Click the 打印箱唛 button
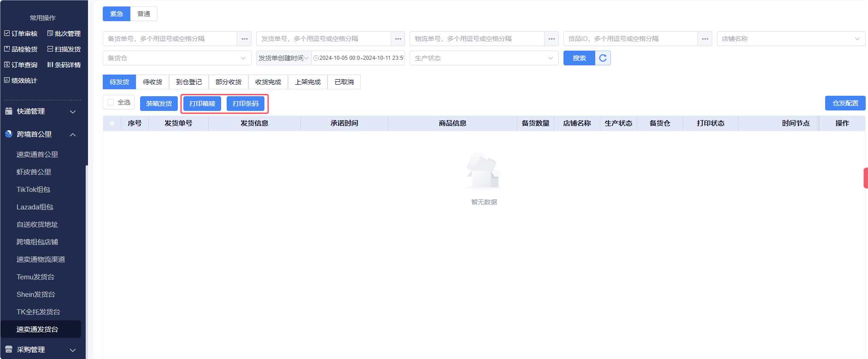 coord(202,104)
